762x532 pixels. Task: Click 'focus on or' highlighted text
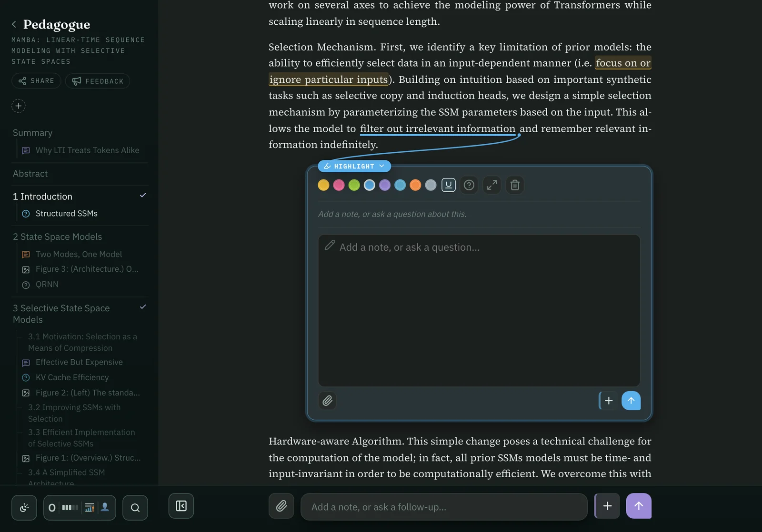point(623,63)
